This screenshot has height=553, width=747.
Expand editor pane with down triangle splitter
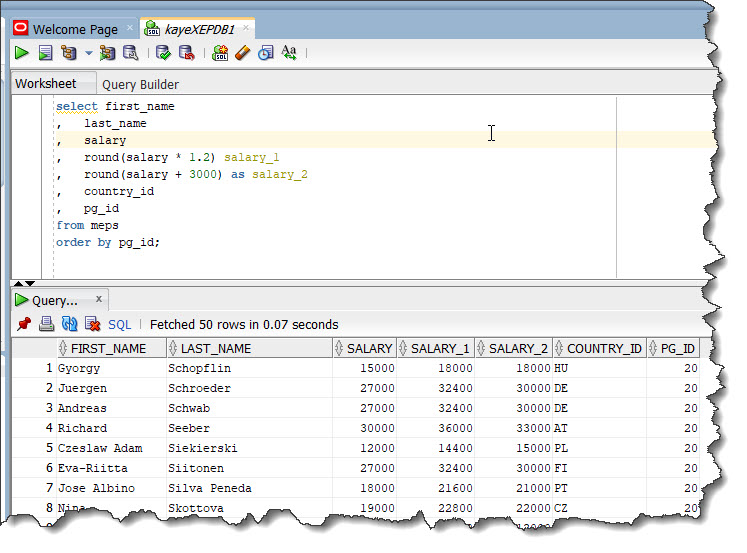point(30,283)
